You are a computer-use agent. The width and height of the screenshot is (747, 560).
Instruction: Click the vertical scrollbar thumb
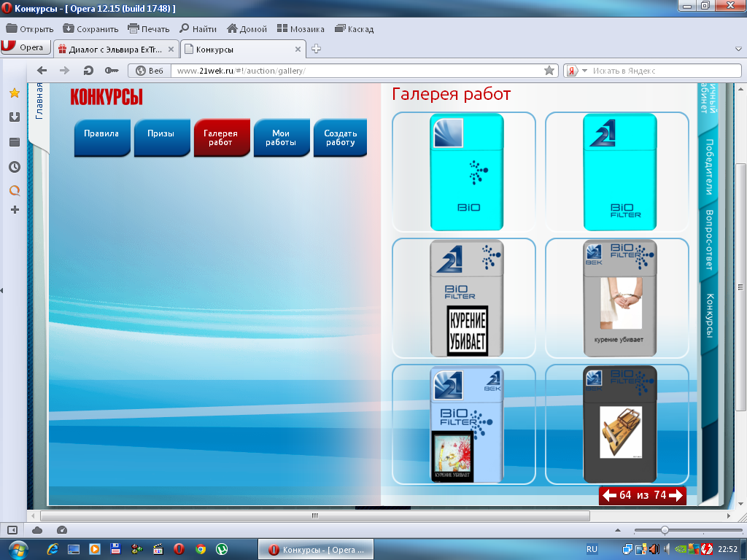[x=740, y=287]
